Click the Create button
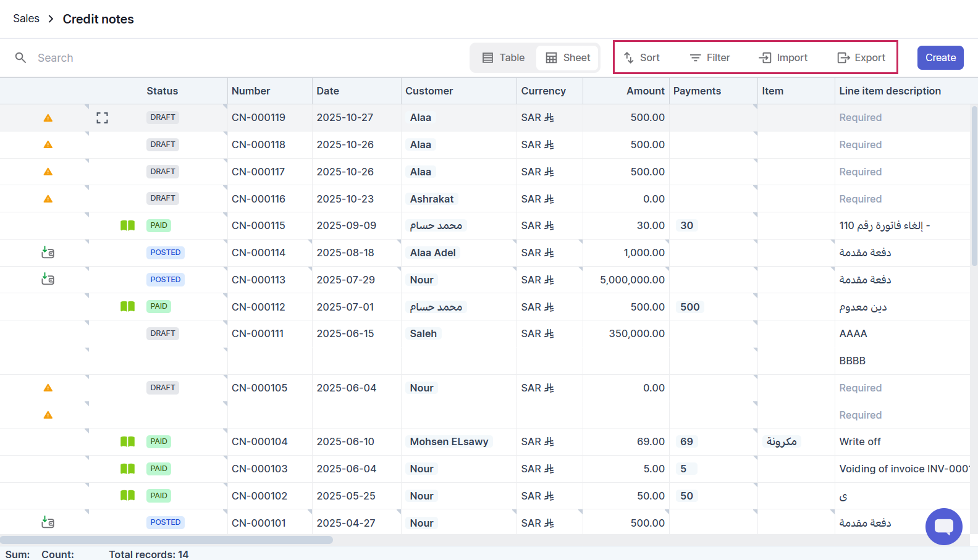The width and height of the screenshot is (978, 560). click(940, 58)
